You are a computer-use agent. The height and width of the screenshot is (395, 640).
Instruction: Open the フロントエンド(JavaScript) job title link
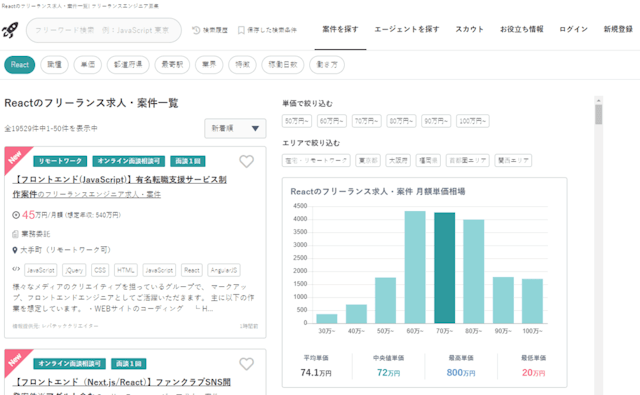[x=120, y=186]
